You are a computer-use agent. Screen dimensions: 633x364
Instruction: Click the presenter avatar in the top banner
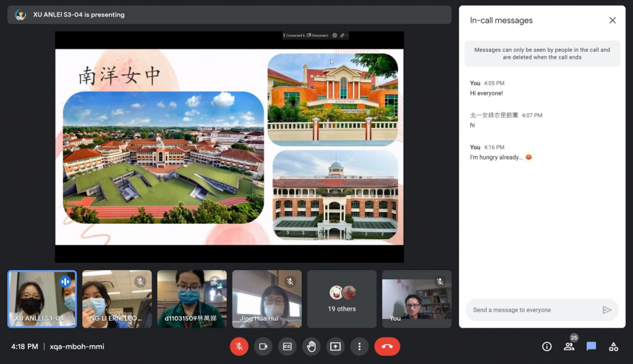[20, 15]
